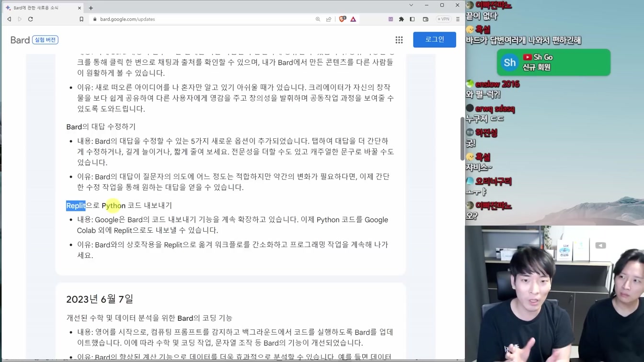644x362 pixels.
Task: Click chat username erwq sdasq
Action: tap(495, 109)
